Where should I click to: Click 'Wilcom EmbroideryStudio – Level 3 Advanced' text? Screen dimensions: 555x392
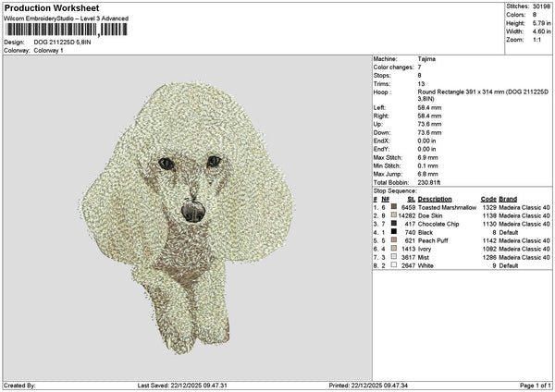pos(66,18)
